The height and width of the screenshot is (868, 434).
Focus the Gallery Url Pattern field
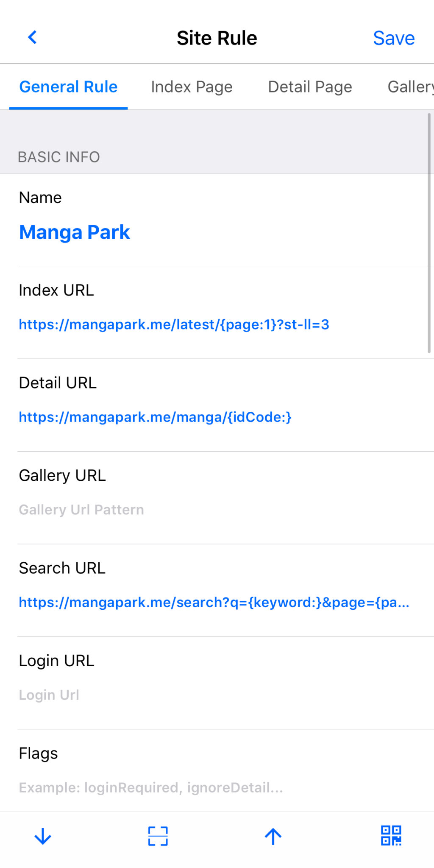81,510
